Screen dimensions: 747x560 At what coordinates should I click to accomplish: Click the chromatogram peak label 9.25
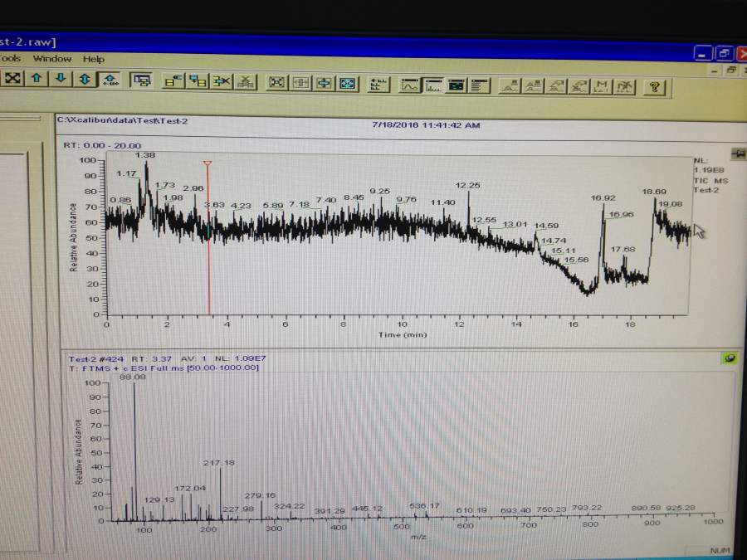point(379,191)
